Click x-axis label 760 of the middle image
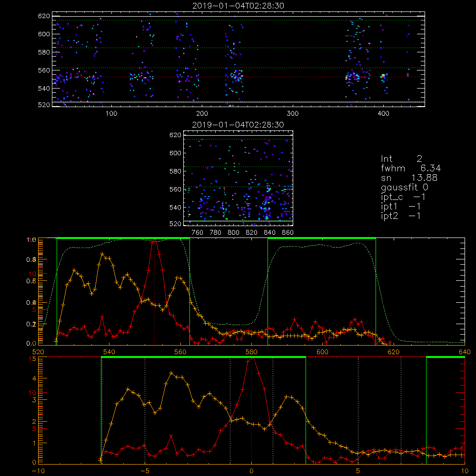Image resolution: width=476 pixels, height=476 pixels. click(198, 233)
